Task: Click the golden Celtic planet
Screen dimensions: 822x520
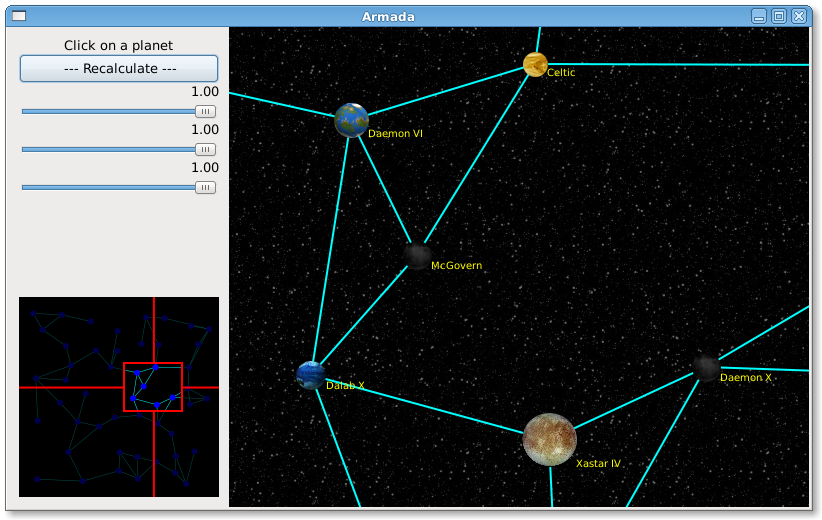Action: point(535,65)
